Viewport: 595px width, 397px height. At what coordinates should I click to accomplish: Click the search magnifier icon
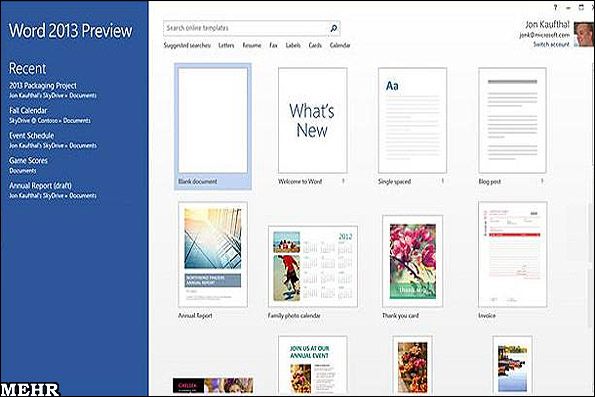pos(334,28)
